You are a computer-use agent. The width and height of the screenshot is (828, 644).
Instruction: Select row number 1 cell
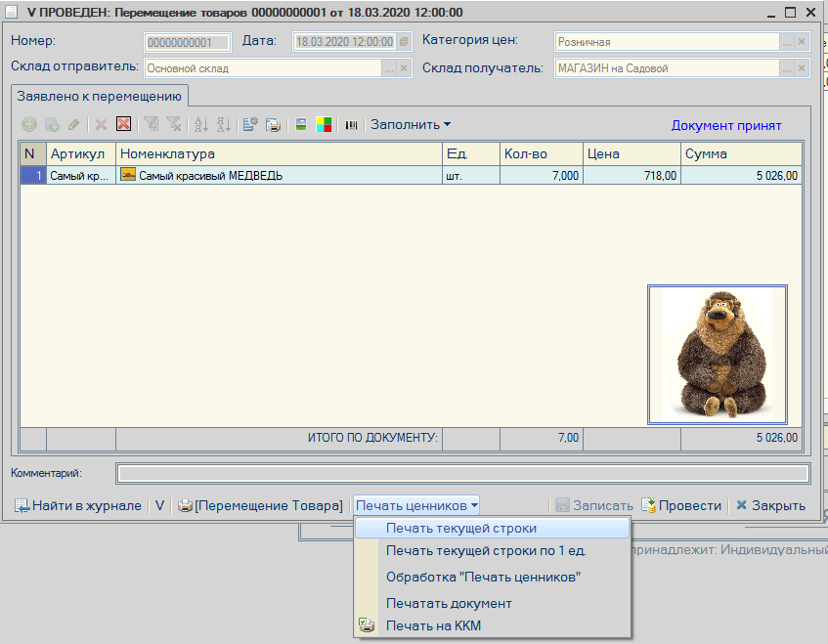pos(33,175)
